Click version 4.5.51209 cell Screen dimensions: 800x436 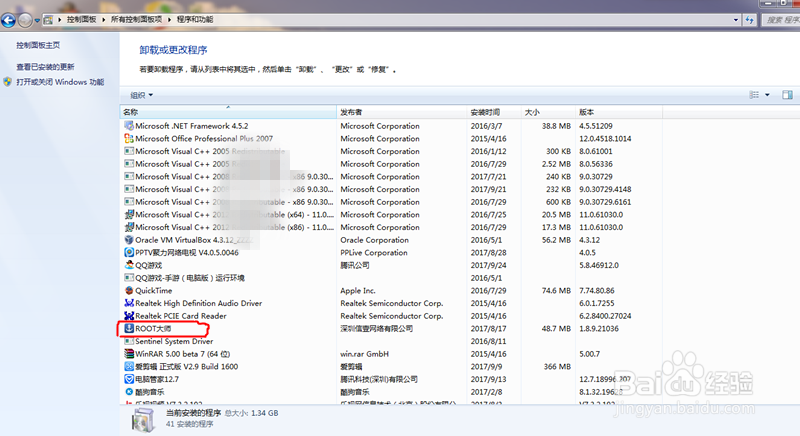596,126
